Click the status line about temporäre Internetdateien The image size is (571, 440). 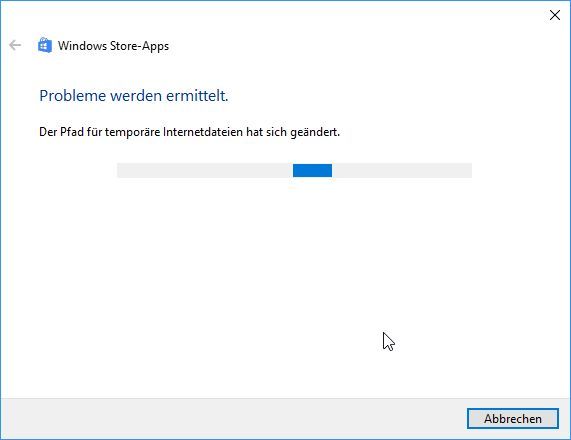(x=189, y=132)
